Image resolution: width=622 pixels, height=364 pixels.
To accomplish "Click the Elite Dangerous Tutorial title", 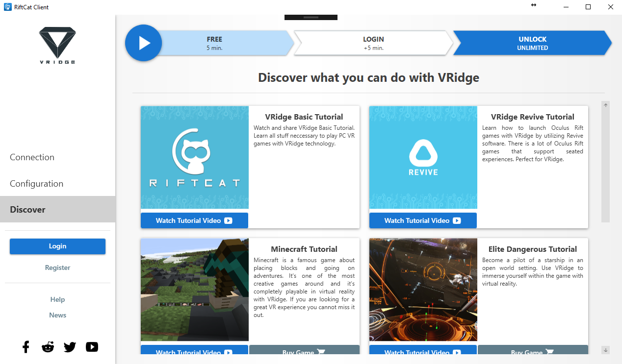I will (533, 249).
